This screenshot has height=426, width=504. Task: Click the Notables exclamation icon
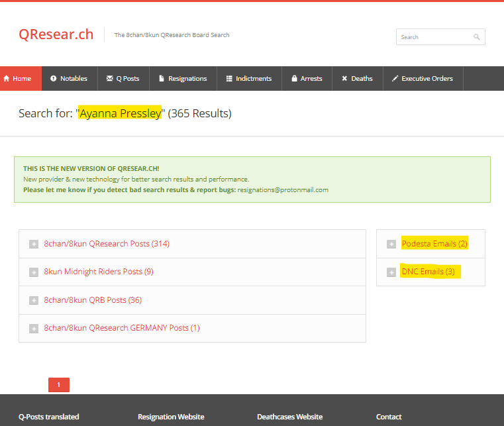(54, 78)
